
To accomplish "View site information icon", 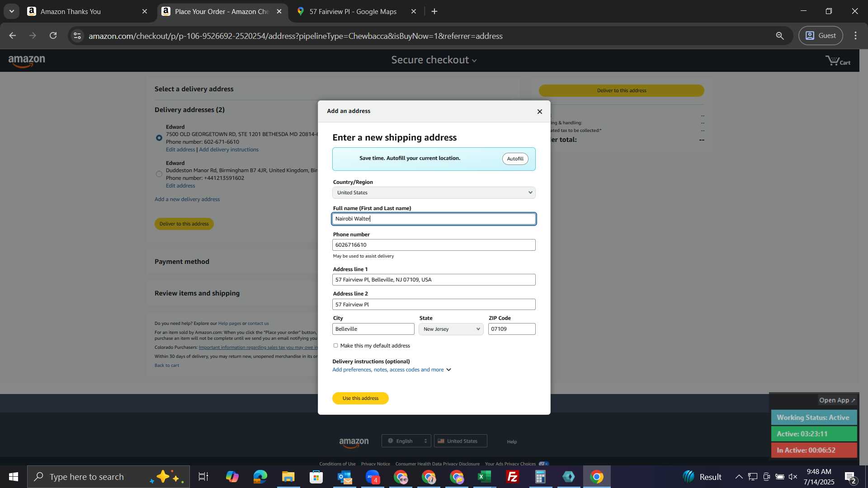I will [x=77, y=36].
